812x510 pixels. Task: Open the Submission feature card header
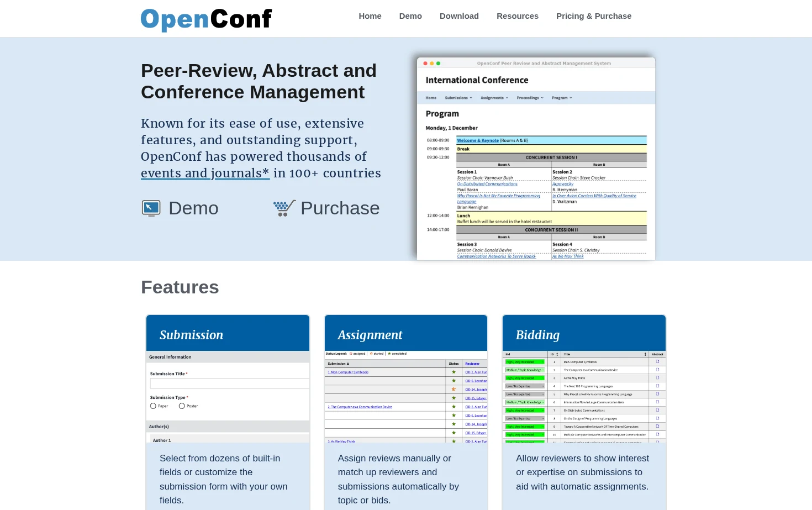pos(228,333)
